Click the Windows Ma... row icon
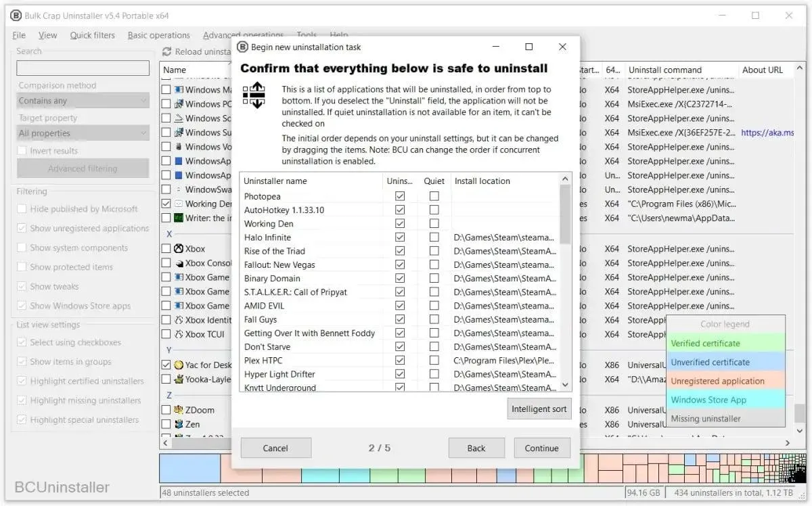812x506 pixels. pos(179,89)
